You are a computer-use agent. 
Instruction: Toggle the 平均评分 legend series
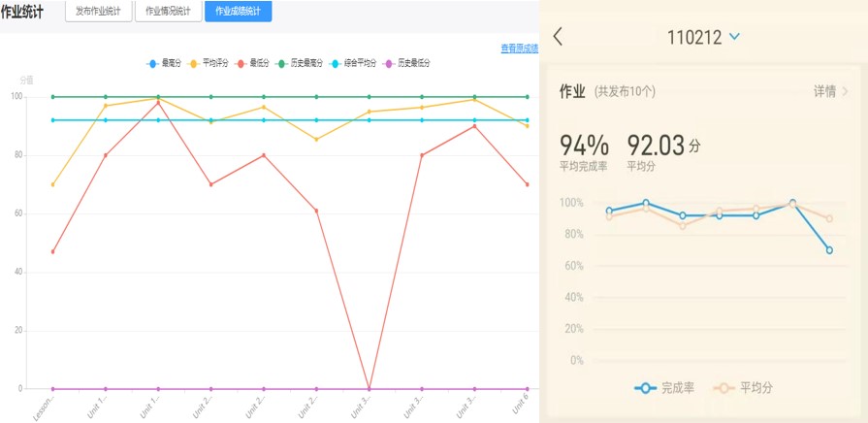coord(209,63)
